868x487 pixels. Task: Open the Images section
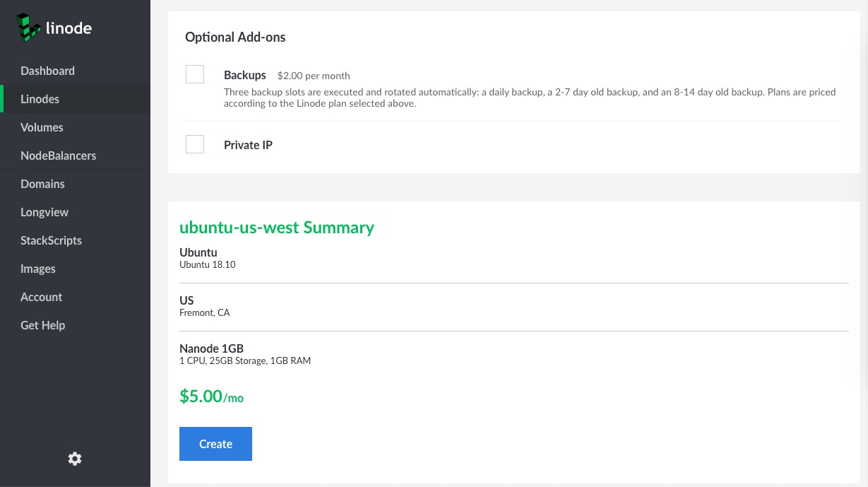pos(37,269)
